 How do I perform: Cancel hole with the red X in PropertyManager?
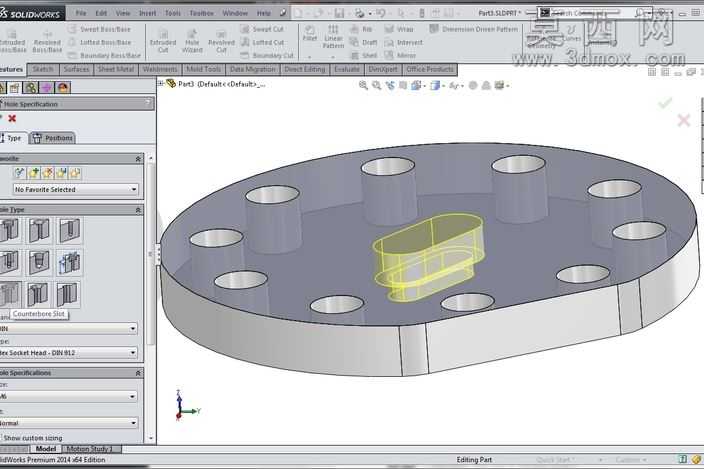click(x=12, y=118)
